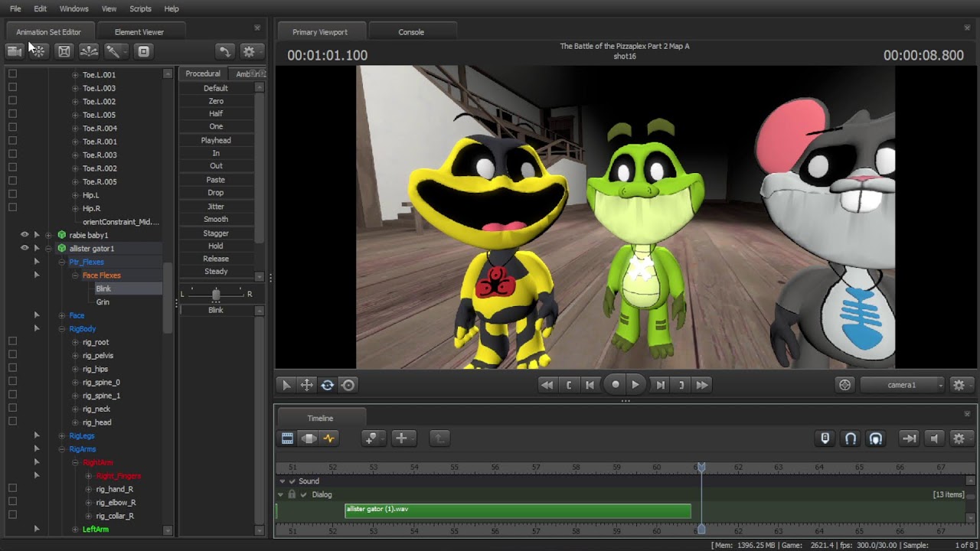Viewport: 980px width, 551px height.
Task: Toggle visibility eye for rabie baby1
Action: pos(24,235)
